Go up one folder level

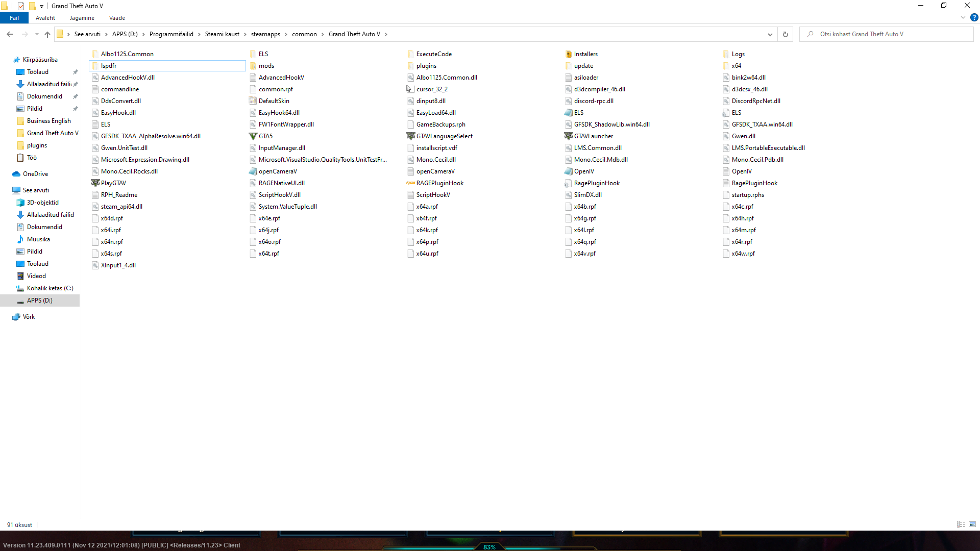(47, 34)
